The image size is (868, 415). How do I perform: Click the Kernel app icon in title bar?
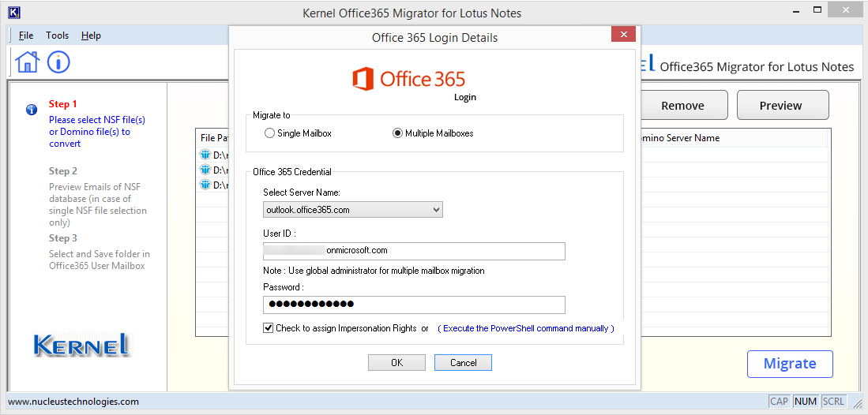pyautogui.click(x=15, y=12)
